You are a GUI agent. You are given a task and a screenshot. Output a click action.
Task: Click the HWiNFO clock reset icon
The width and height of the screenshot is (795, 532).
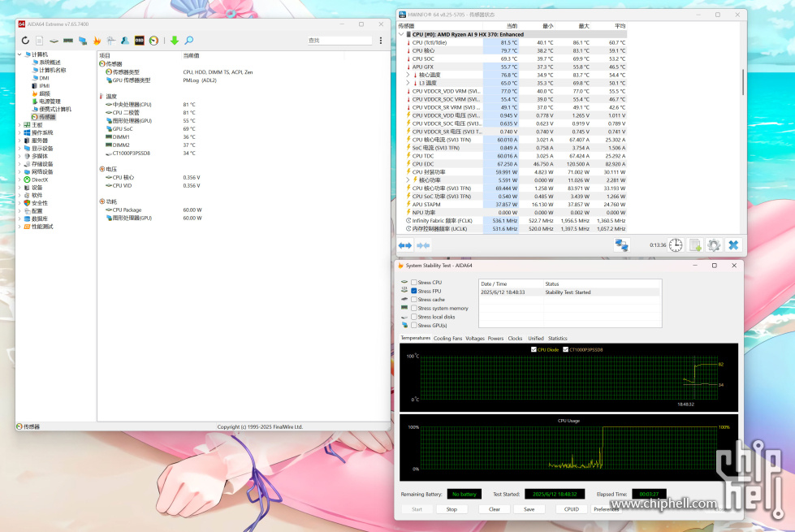tap(676, 245)
